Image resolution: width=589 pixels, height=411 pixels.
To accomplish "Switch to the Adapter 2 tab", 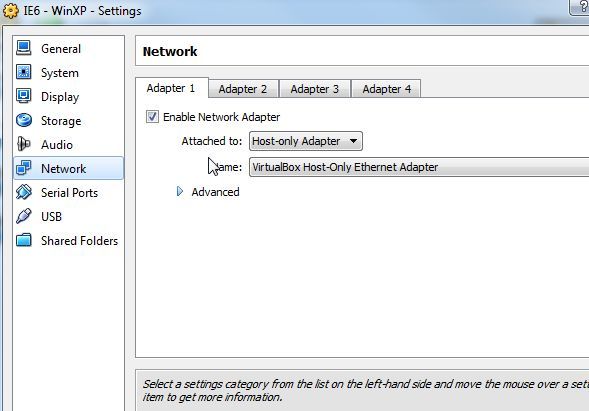I will click(x=243, y=89).
